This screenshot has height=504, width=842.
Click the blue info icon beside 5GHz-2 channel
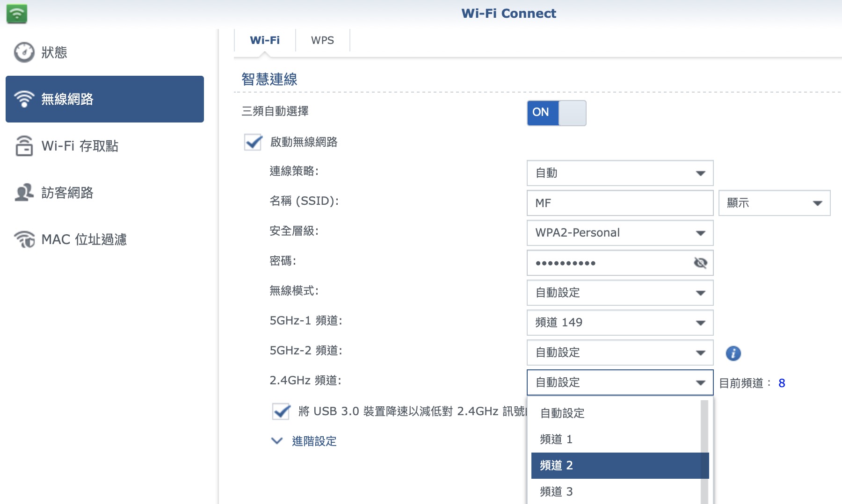coord(733,353)
